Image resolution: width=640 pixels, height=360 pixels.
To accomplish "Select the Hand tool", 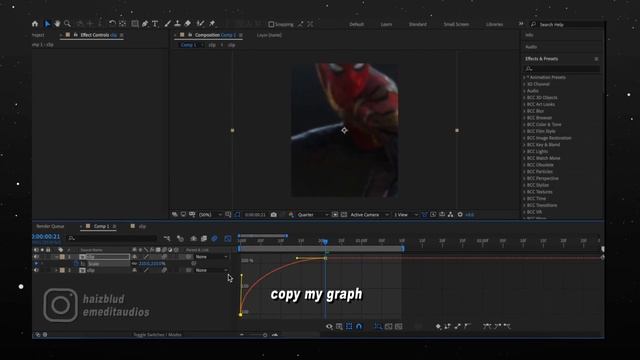I will click(x=58, y=24).
